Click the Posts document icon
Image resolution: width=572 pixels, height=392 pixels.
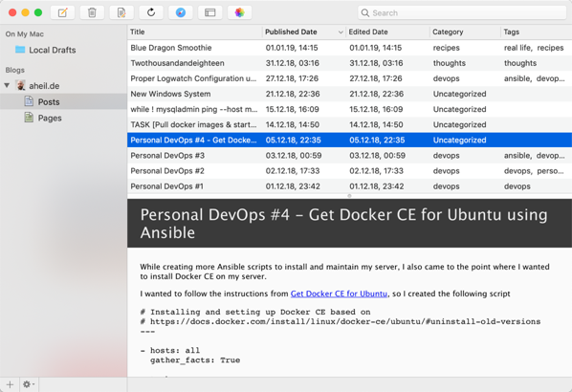click(29, 101)
